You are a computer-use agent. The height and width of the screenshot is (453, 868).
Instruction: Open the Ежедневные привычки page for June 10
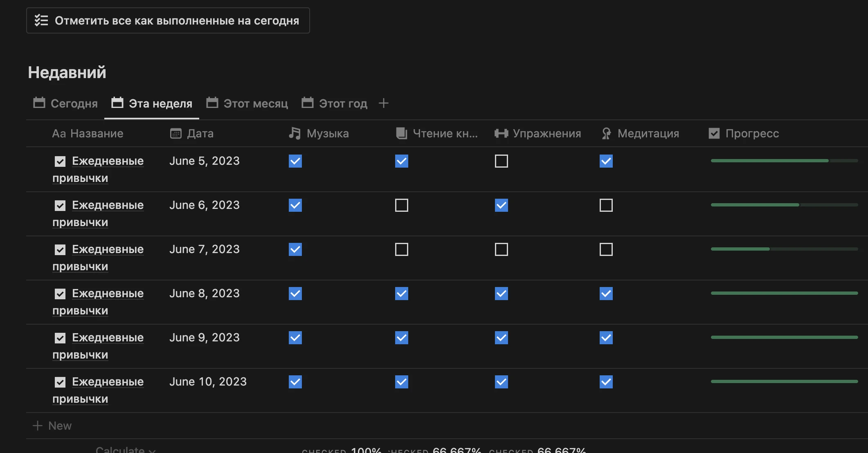pos(98,390)
